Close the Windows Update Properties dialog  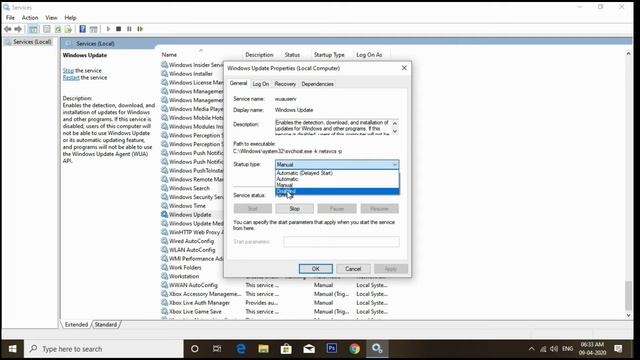point(404,68)
